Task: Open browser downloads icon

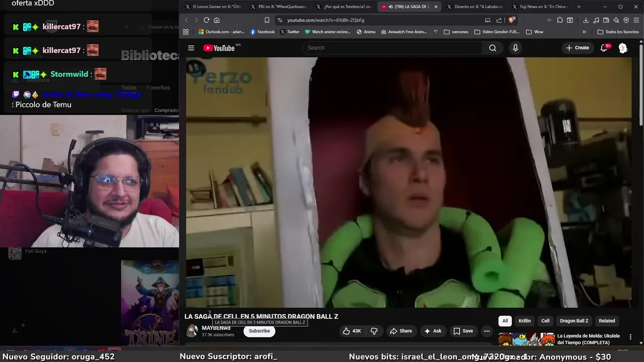Action: coord(586,20)
